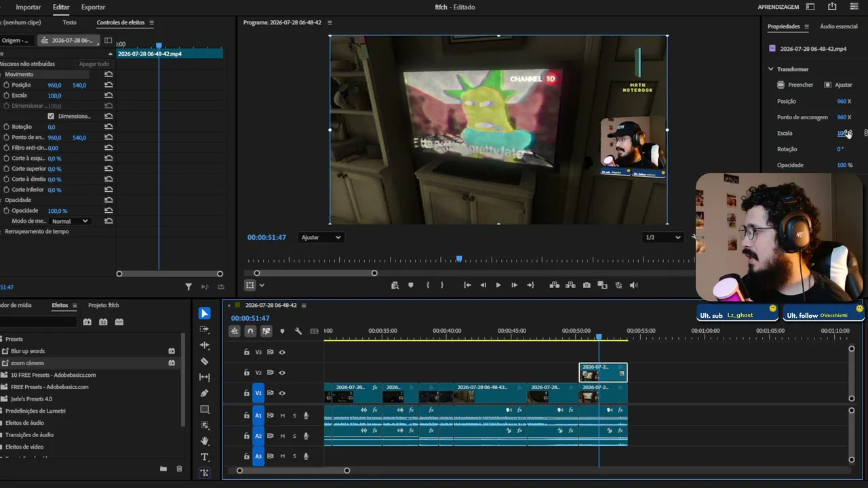Viewport: 868px width, 488px height.
Task: Click the Program monitor playhead marker
Action: pyautogui.click(x=459, y=259)
